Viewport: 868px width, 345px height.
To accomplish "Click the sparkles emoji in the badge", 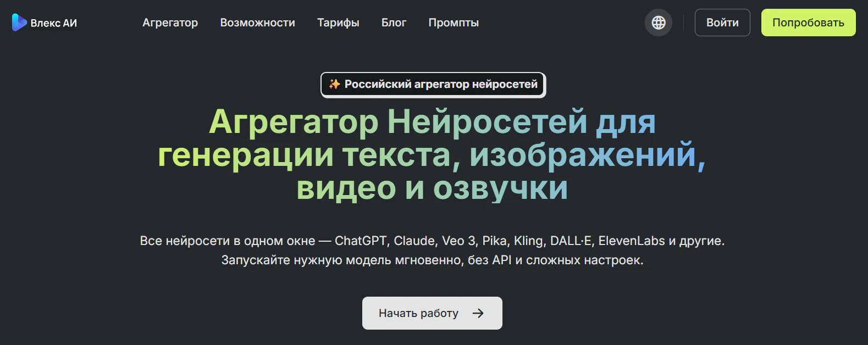I will (334, 84).
